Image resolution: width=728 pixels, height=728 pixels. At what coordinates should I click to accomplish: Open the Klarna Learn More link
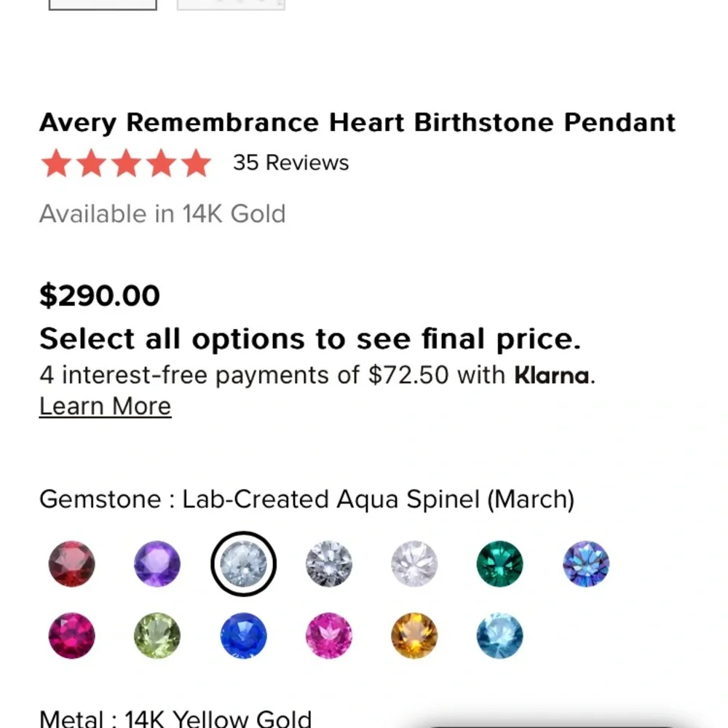tap(105, 405)
